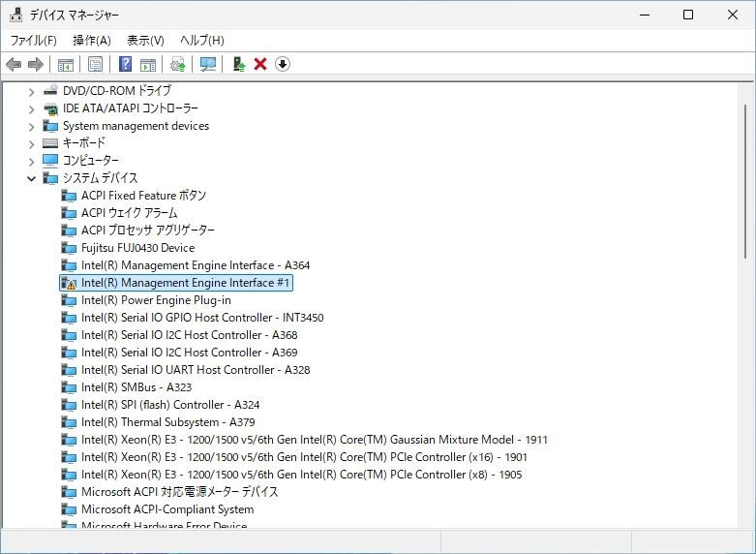The image size is (756, 554).
Task: Click System management devices folder icon
Action: [50, 126]
